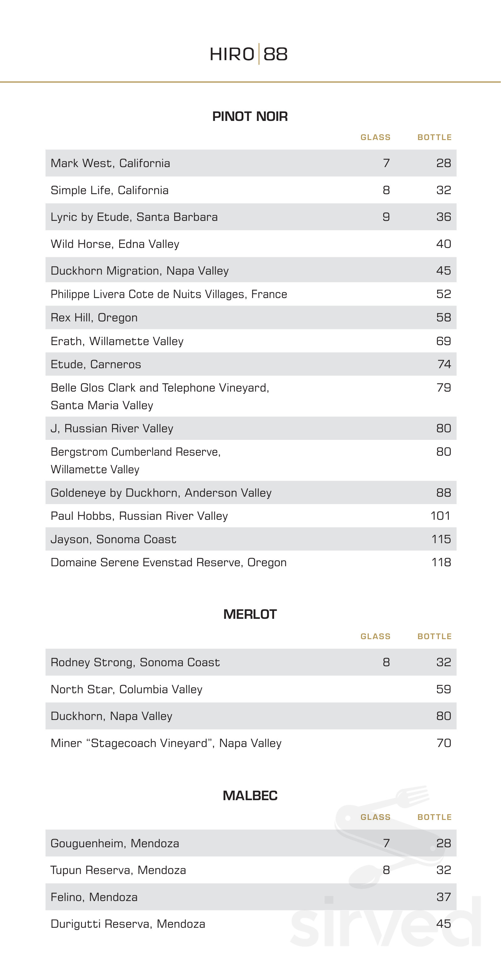501x980 pixels.
Task: Click the HIRO 88 logo
Action: click(x=249, y=54)
